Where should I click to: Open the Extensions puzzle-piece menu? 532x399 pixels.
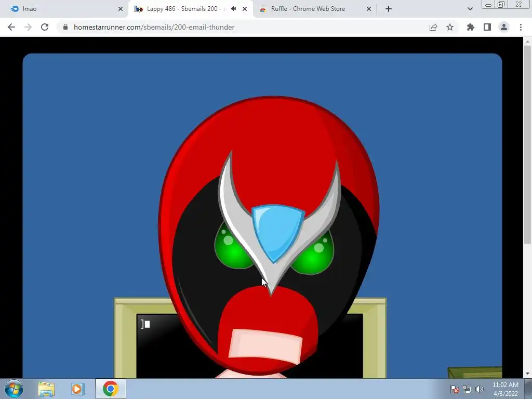(x=470, y=27)
